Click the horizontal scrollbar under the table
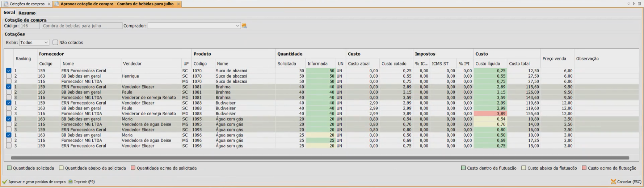The width and height of the screenshot is (644, 188). pos(320,158)
